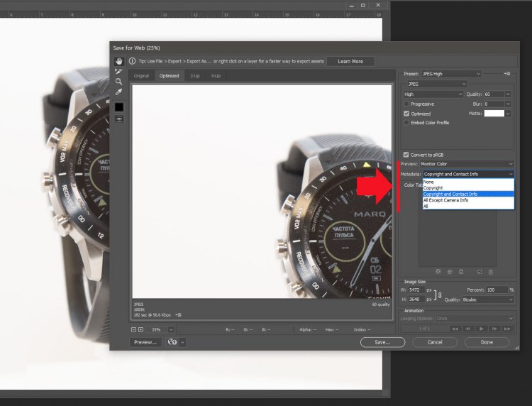The height and width of the screenshot is (406, 532).
Task: Click the Quality value field 60
Action: point(494,94)
